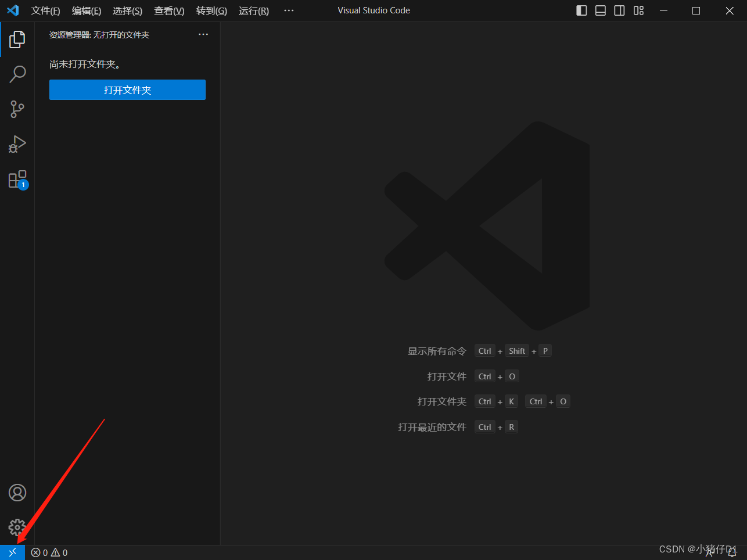Maximize the VS Code window

coord(696,10)
